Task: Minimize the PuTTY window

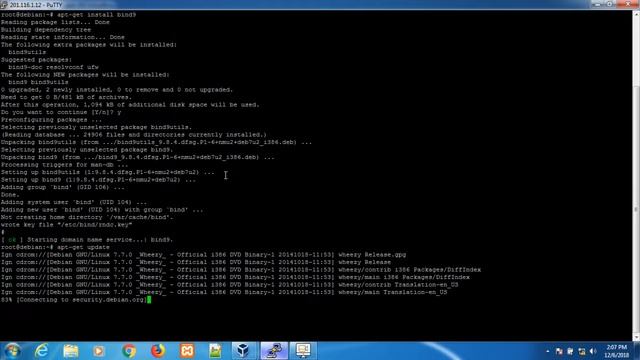Action: pyautogui.click(x=598, y=4)
